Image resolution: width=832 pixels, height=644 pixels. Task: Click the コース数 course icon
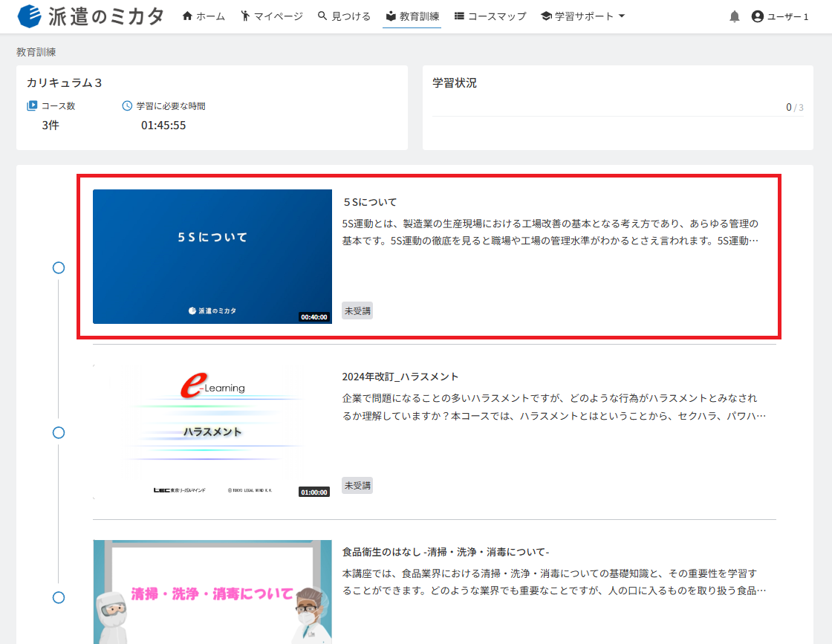click(x=32, y=105)
